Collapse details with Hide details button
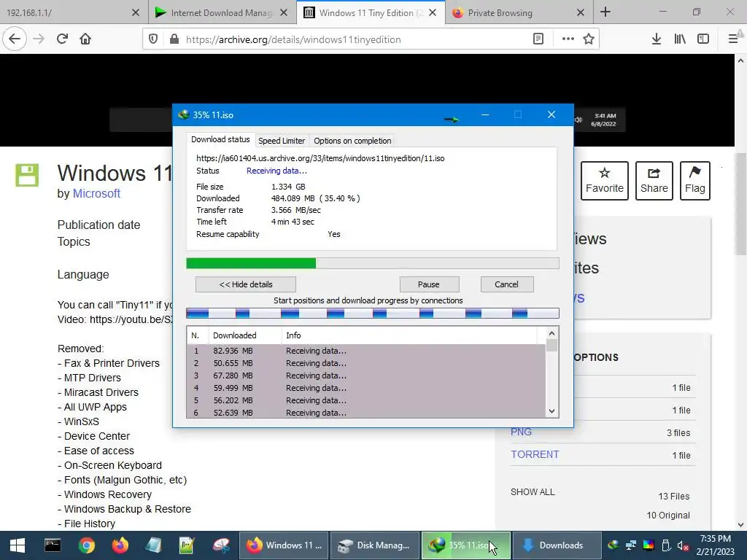 (x=246, y=284)
